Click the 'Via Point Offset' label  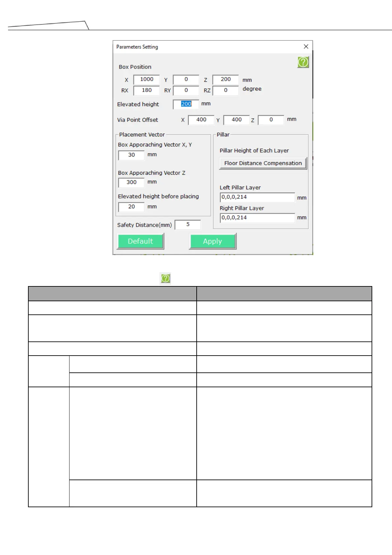138,120
